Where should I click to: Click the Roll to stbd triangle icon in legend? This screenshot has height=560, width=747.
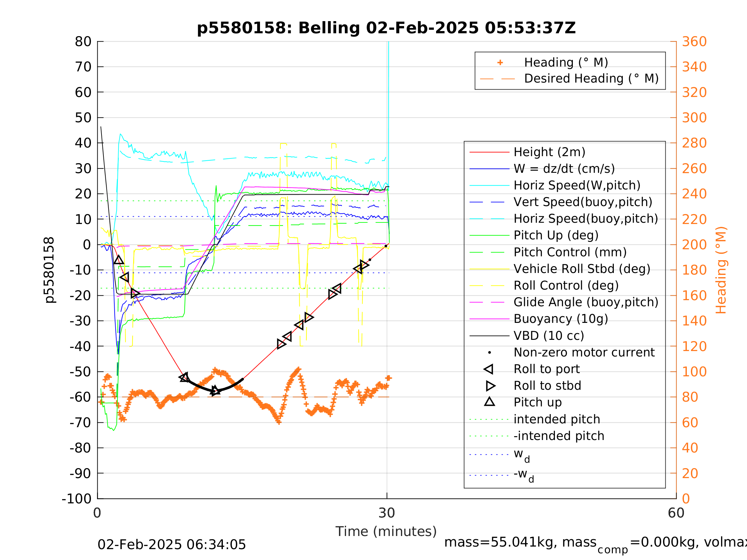coord(490,386)
